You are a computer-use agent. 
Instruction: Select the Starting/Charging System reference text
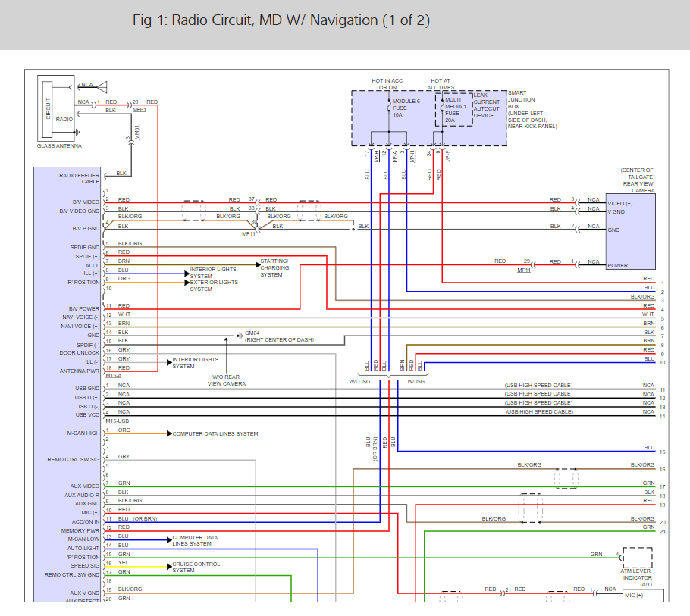pyautogui.click(x=274, y=267)
